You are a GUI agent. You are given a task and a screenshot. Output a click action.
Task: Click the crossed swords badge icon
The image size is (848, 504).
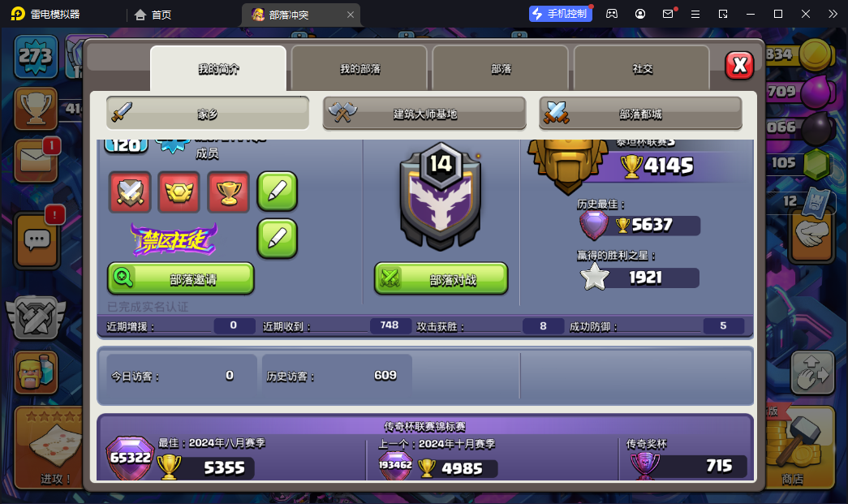tap(130, 192)
